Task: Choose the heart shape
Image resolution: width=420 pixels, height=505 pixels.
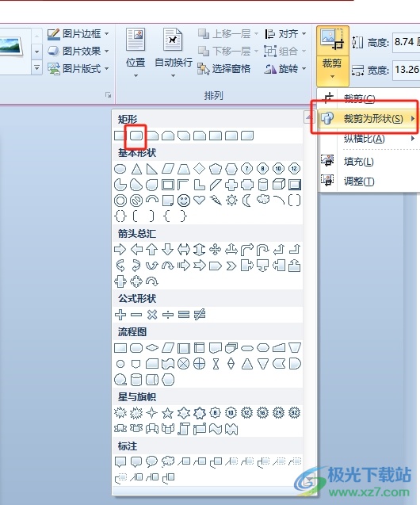Action: [x=199, y=200]
